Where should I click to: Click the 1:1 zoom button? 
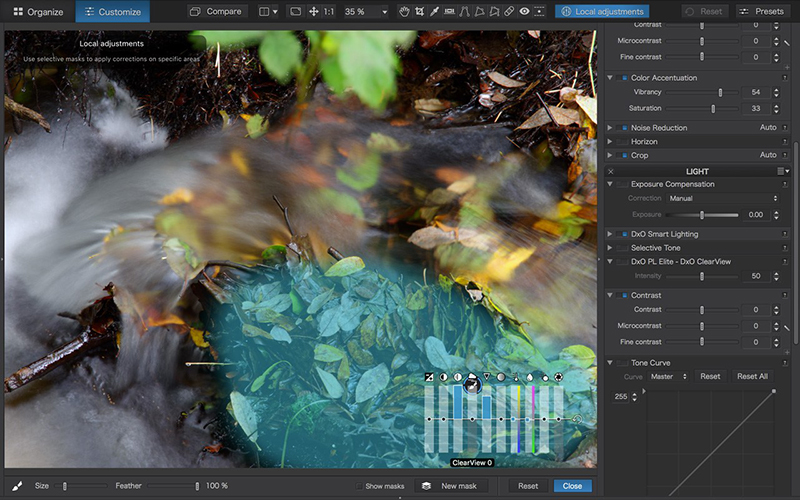pyautogui.click(x=329, y=11)
